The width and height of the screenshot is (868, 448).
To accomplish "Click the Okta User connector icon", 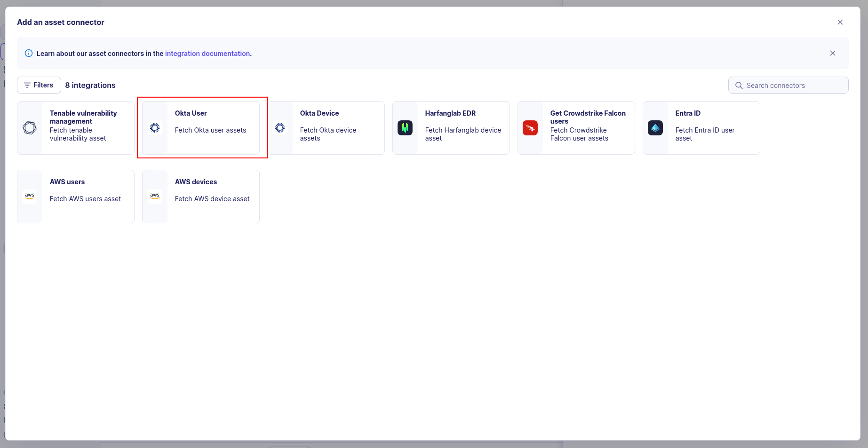I will pyautogui.click(x=154, y=127).
